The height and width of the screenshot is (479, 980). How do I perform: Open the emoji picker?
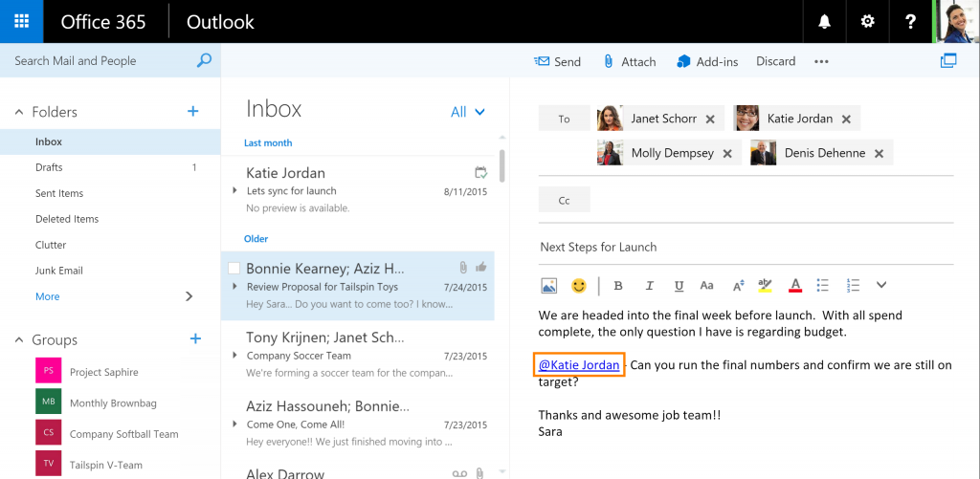pos(578,285)
